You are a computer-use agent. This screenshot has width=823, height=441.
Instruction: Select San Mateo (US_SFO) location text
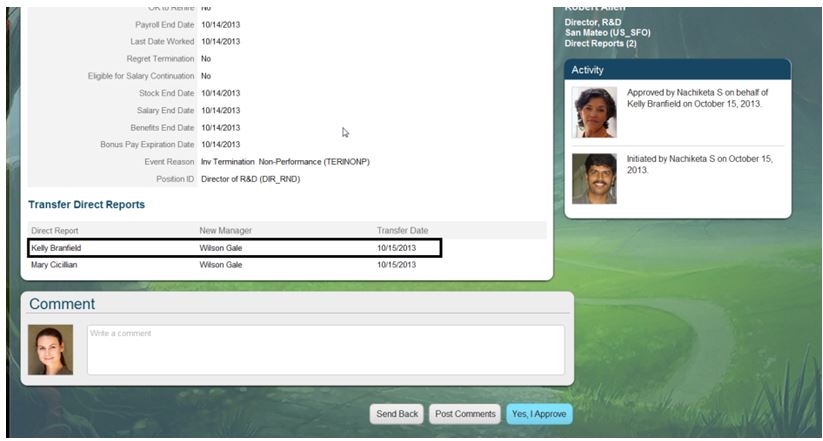pyautogui.click(x=607, y=33)
